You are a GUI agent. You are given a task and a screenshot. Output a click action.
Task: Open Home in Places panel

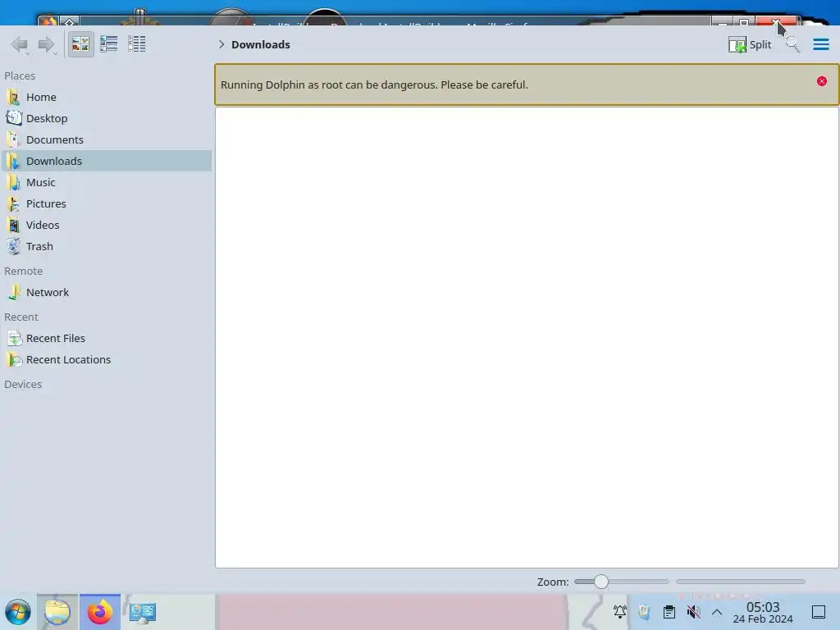point(107,97)
